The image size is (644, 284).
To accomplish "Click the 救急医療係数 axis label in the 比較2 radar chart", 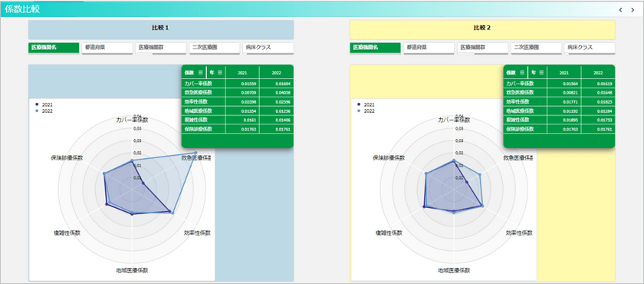I will pyautogui.click(x=518, y=158).
